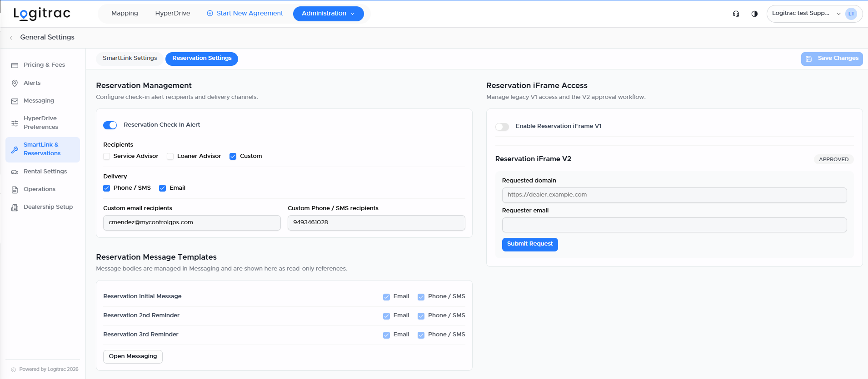The image size is (868, 379).
Task: Click the SmartLink wrench icon
Action: (15, 149)
